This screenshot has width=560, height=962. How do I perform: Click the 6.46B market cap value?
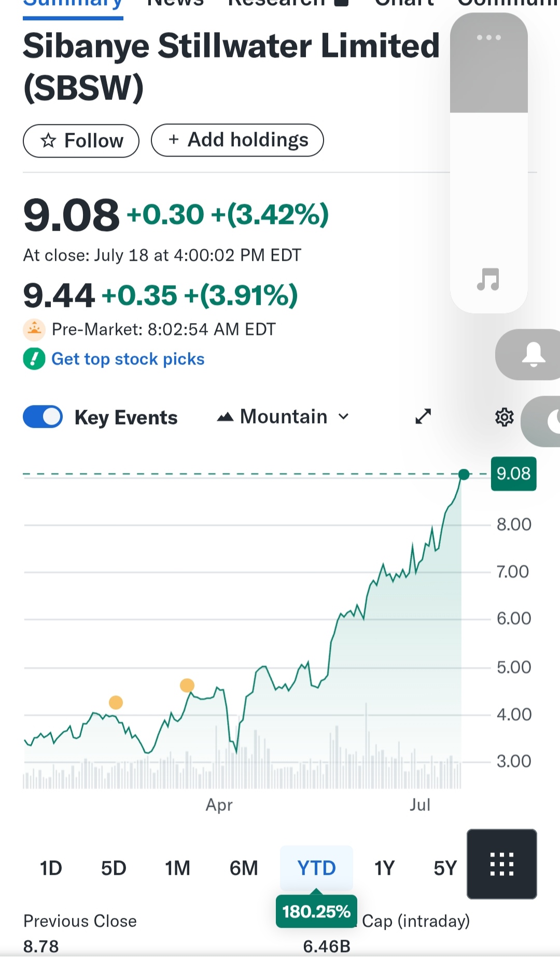point(327,946)
